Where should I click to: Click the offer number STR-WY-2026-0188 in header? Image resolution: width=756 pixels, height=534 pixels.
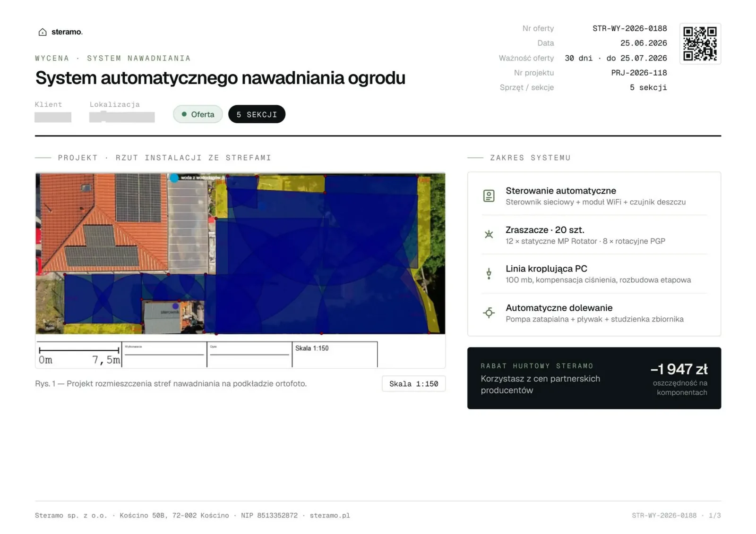coord(629,28)
